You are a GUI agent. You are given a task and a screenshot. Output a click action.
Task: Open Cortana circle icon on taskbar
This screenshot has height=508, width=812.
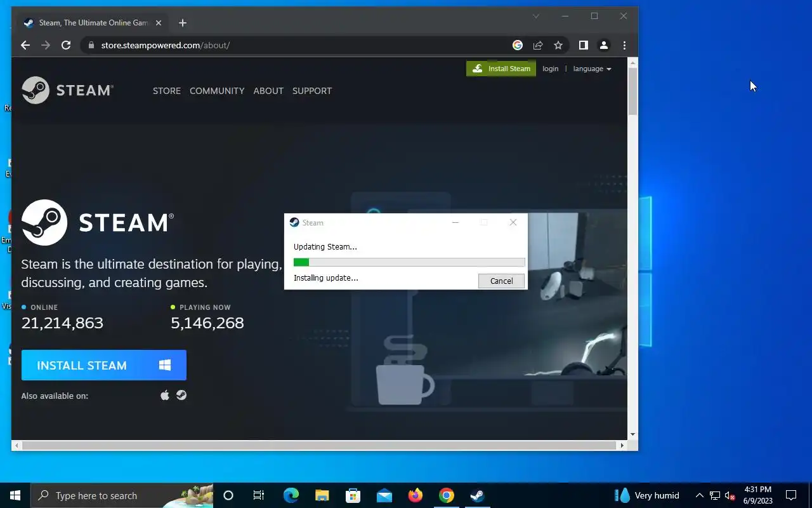pos(228,495)
